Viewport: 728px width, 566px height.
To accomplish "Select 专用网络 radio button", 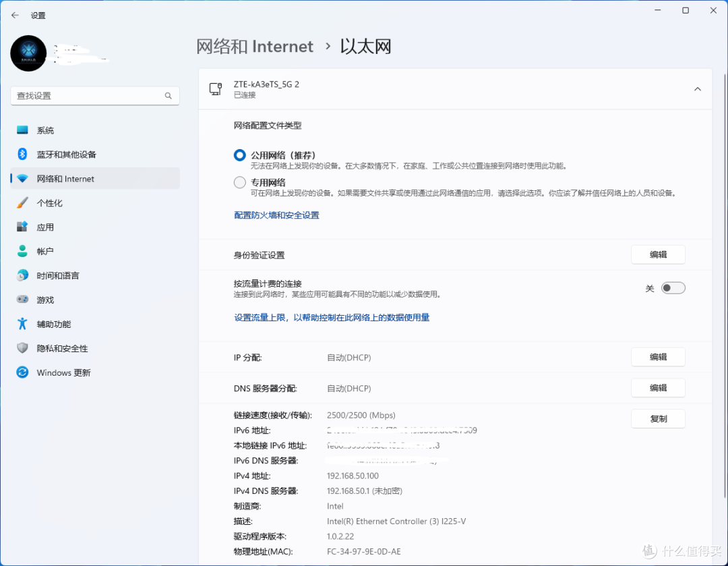I will pyautogui.click(x=239, y=182).
